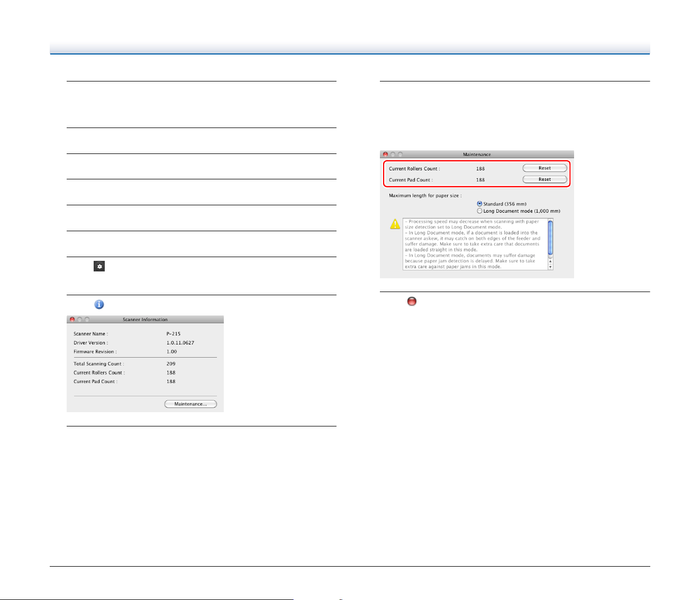
Task: Close the Maintenance window
Action: pos(386,154)
